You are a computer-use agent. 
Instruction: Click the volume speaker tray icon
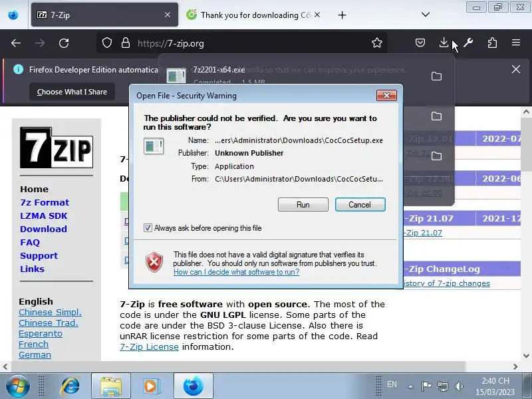tap(459, 386)
